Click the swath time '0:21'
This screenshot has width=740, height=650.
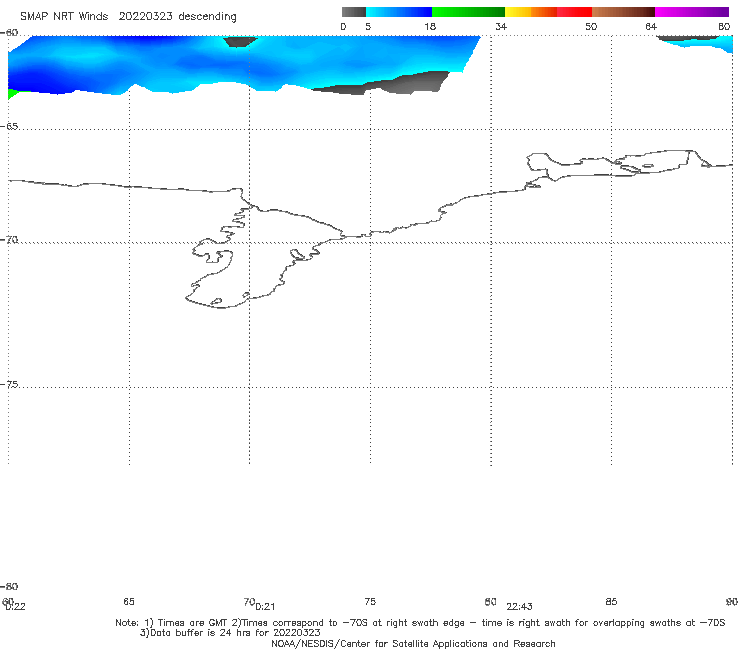click(x=265, y=607)
